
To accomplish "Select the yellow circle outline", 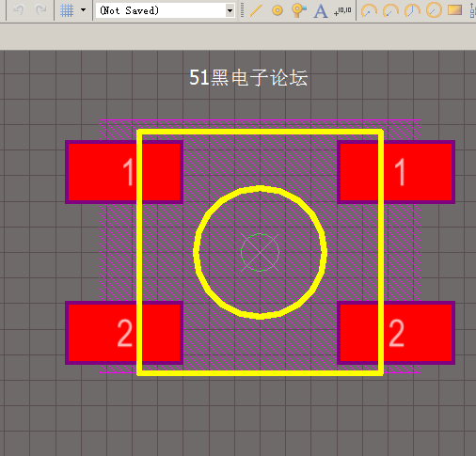I will point(260,189).
